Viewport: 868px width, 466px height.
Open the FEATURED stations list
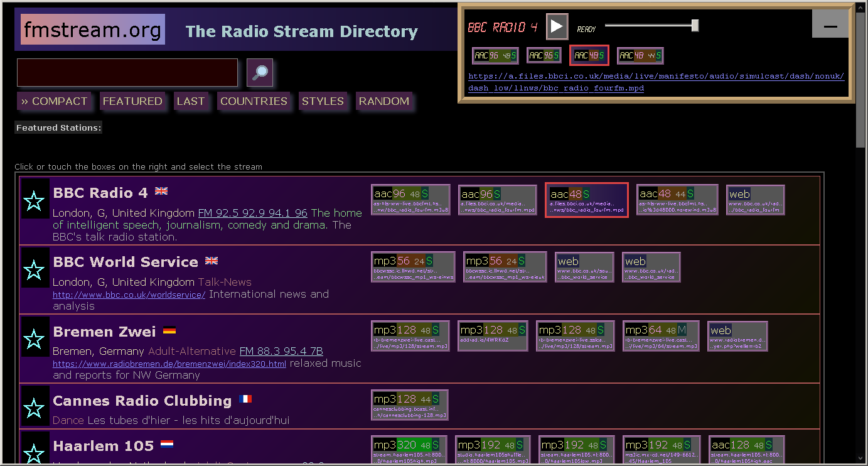pyautogui.click(x=132, y=101)
